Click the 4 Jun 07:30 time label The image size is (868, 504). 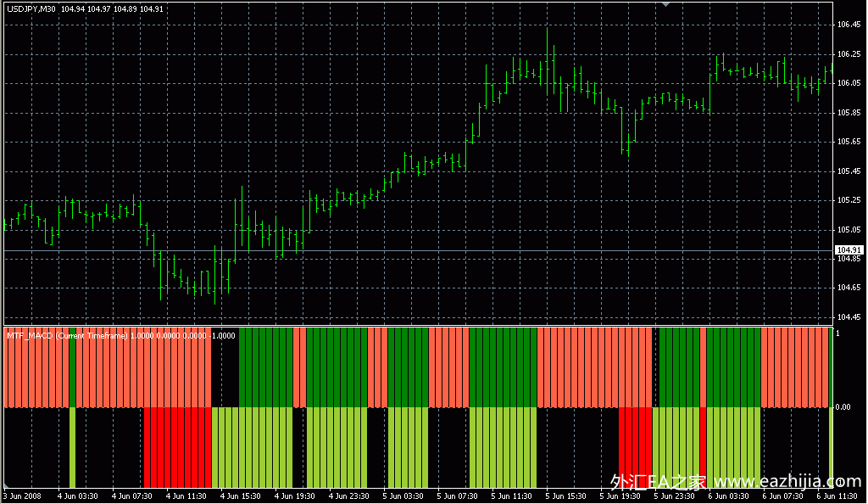(x=131, y=496)
